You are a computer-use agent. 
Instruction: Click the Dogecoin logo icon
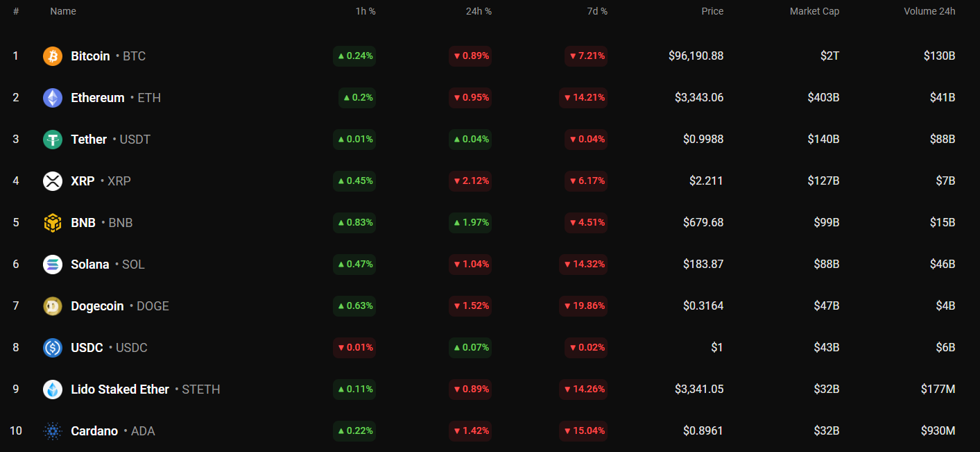[x=53, y=306]
